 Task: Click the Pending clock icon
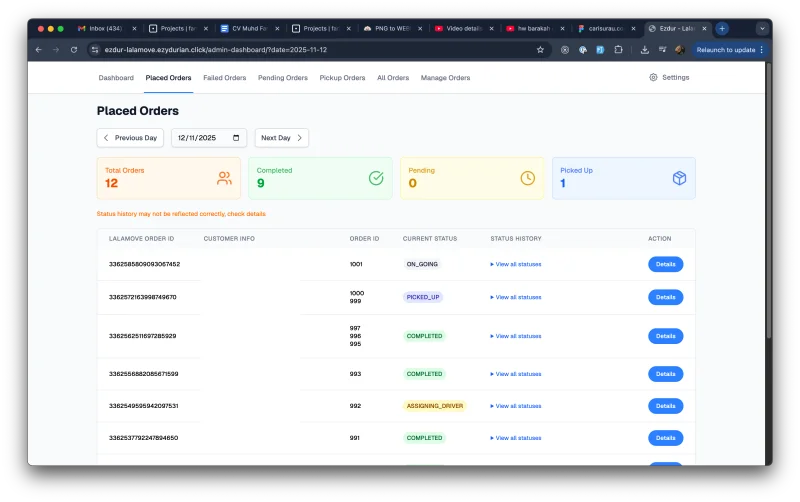[x=528, y=178]
